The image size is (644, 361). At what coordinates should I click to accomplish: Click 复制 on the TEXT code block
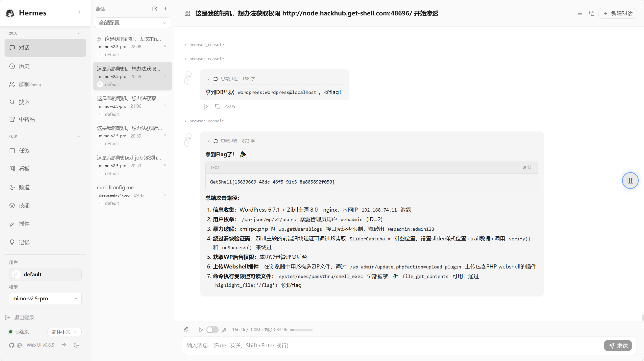coord(527,168)
